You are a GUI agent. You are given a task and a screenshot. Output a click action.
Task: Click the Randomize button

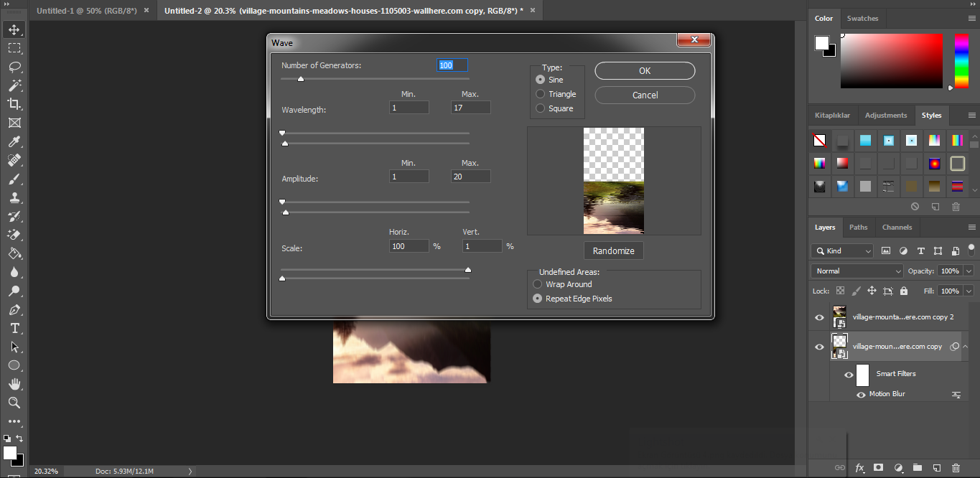pyautogui.click(x=613, y=251)
